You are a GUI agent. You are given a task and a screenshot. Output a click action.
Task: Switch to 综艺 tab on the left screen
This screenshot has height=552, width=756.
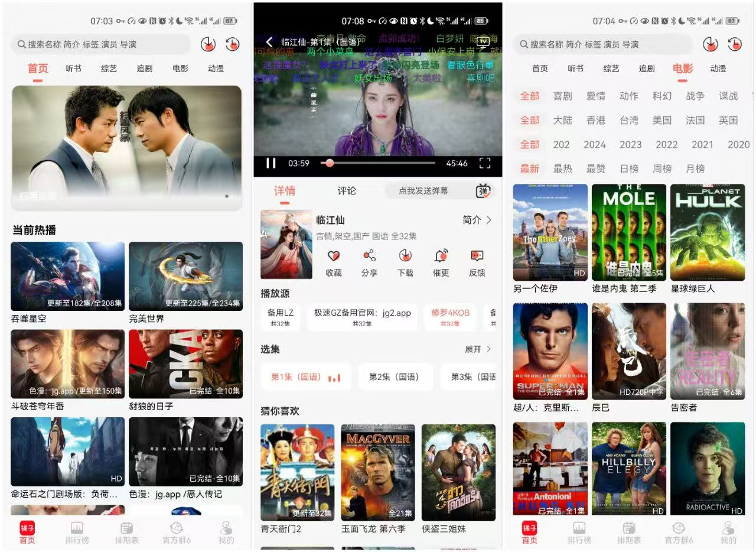coord(109,69)
